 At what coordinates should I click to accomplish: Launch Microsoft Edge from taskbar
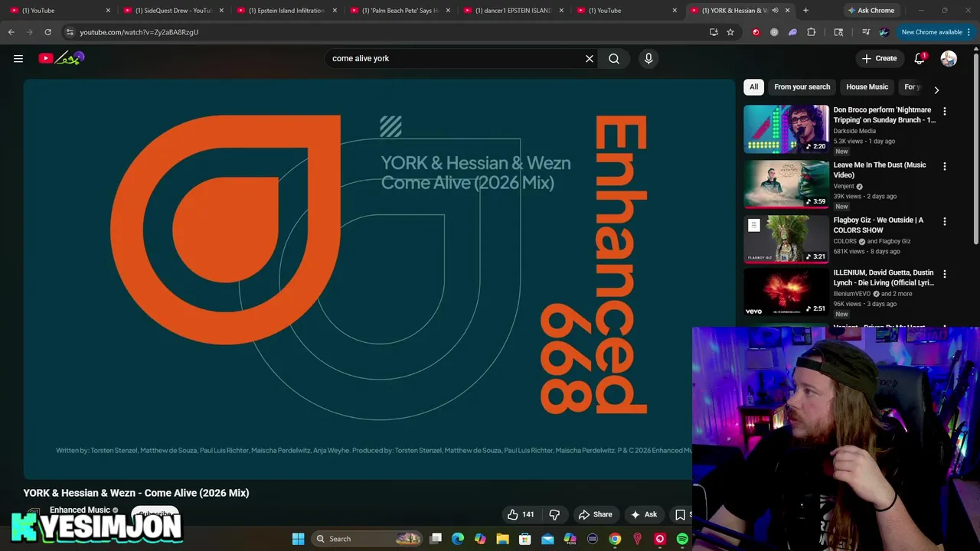pos(458,539)
